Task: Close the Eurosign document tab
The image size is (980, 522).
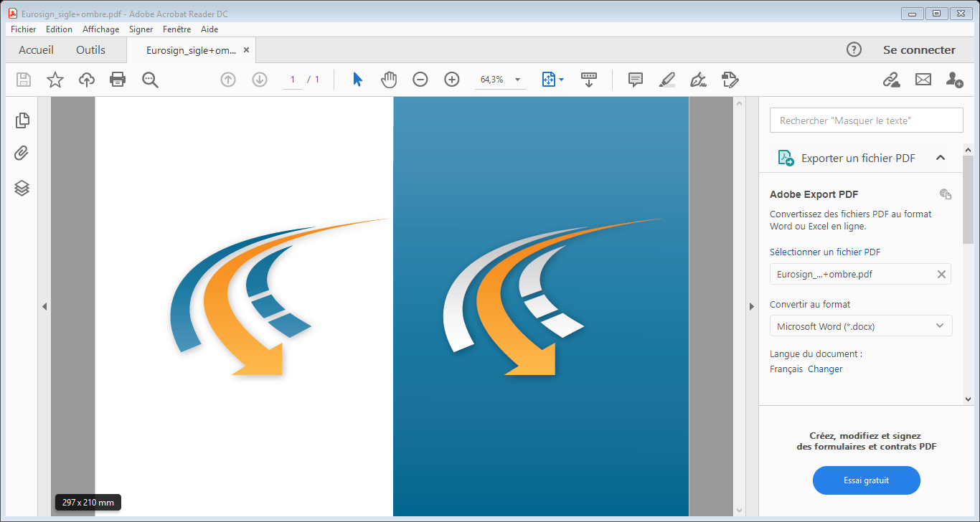Action: [x=246, y=50]
